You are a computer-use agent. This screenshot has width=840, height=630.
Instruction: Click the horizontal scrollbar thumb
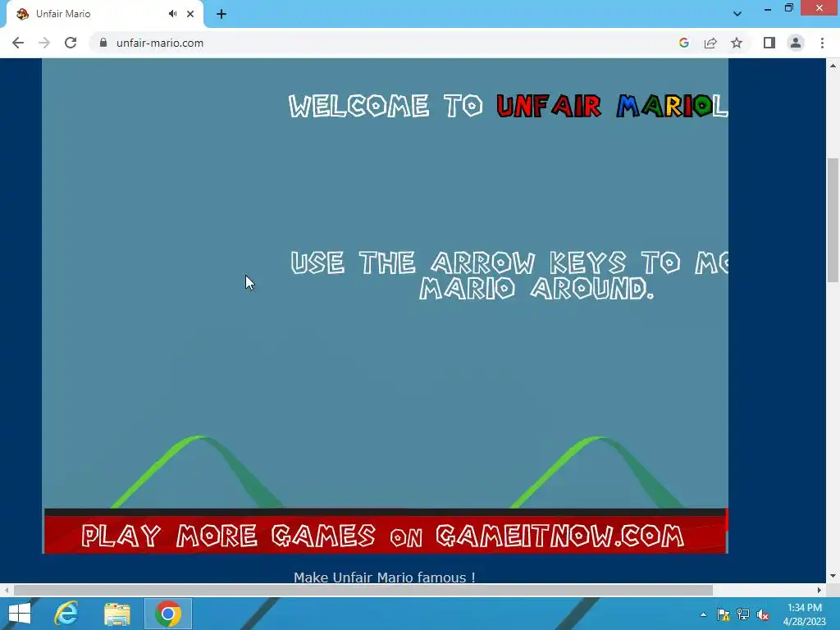pyautogui.click(x=363, y=590)
